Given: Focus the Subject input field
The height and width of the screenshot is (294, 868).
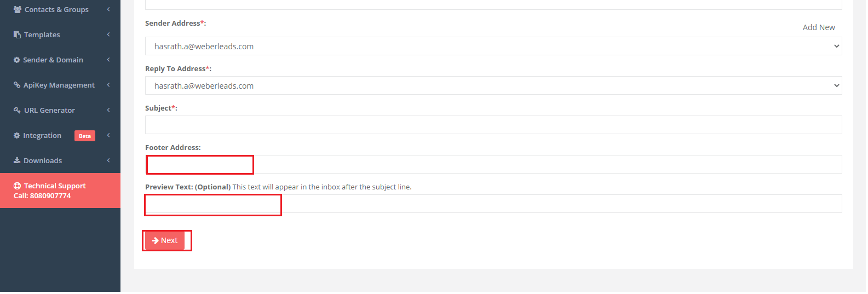Looking at the screenshot, I should pos(493,125).
